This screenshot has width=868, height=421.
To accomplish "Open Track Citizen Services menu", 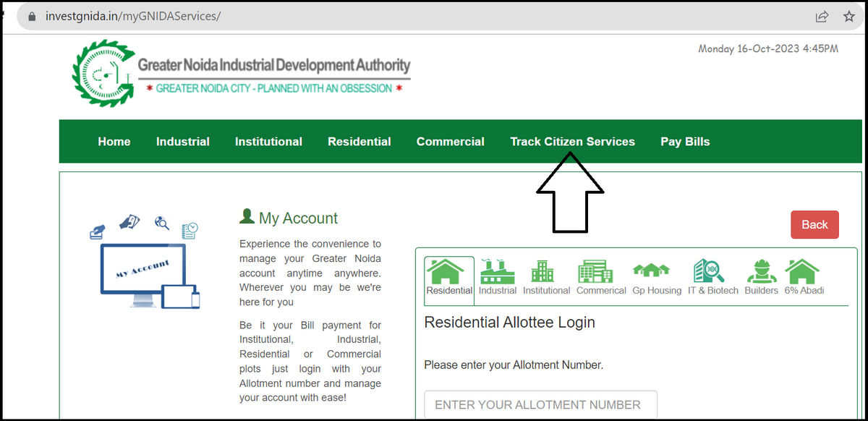I will [572, 141].
